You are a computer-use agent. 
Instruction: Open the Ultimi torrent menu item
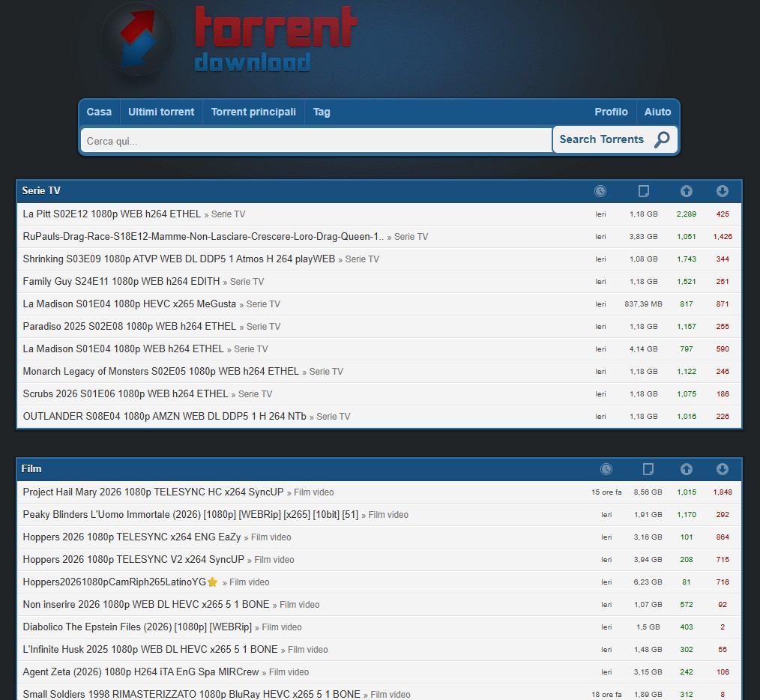coord(161,112)
